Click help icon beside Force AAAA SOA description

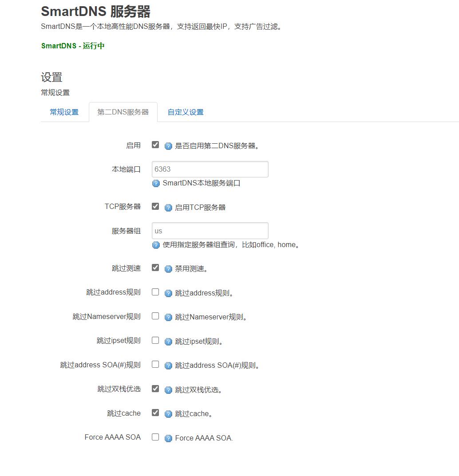point(168,438)
